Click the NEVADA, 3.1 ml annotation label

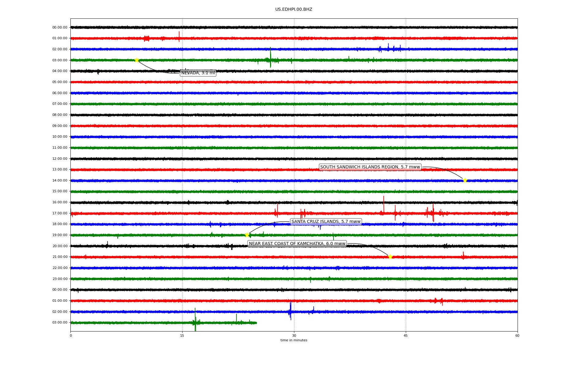[x=198, y=73]
